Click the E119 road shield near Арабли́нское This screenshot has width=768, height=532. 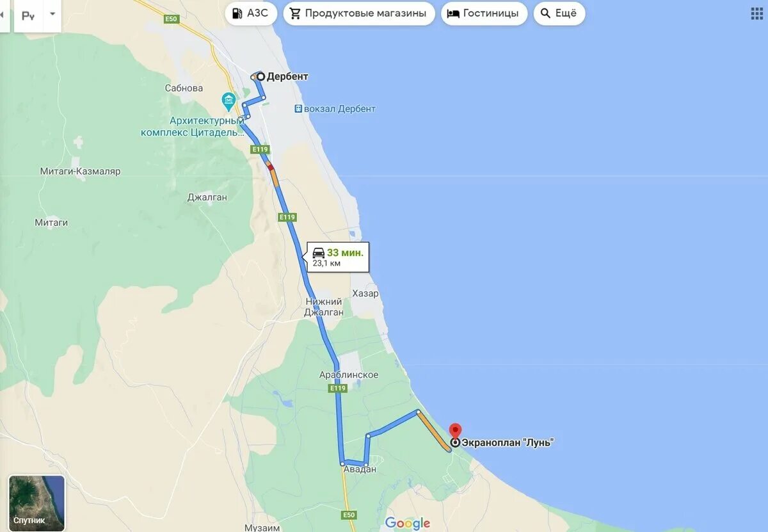pos(339,388)
